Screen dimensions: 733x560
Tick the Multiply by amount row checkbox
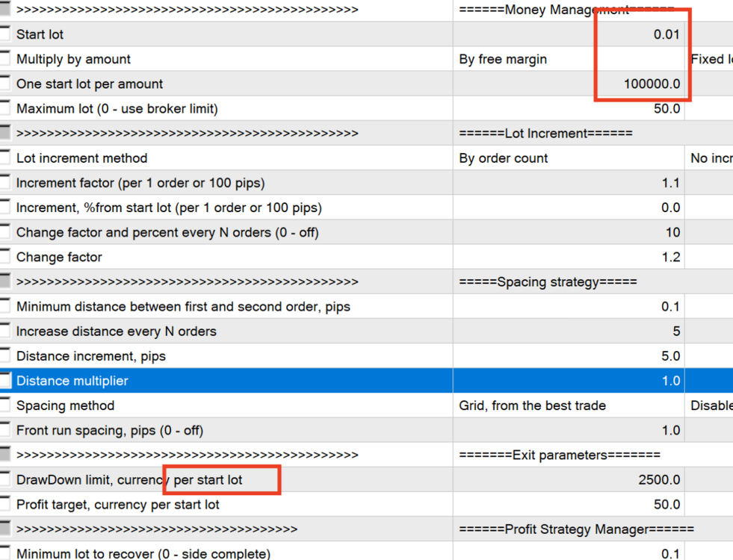(x=4, y=59)
